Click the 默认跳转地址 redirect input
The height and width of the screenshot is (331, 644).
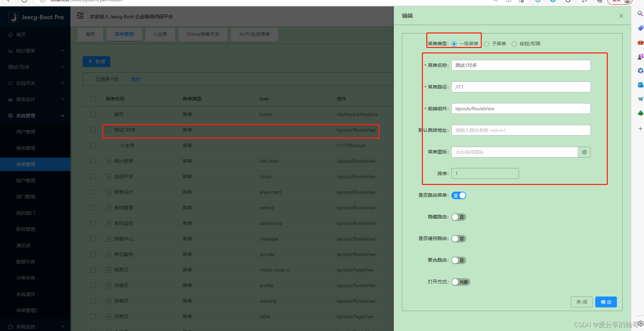point(521,130)
